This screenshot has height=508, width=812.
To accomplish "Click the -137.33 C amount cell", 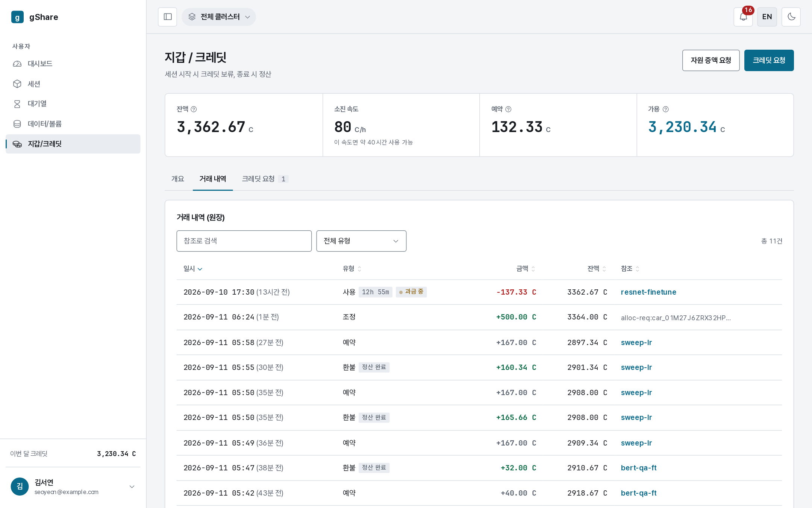I will 516,292.
